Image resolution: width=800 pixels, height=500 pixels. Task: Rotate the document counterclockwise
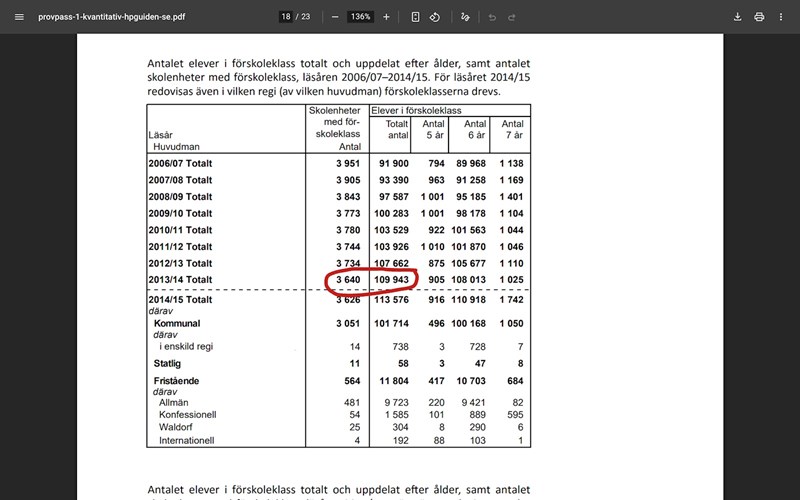point(435,17)
